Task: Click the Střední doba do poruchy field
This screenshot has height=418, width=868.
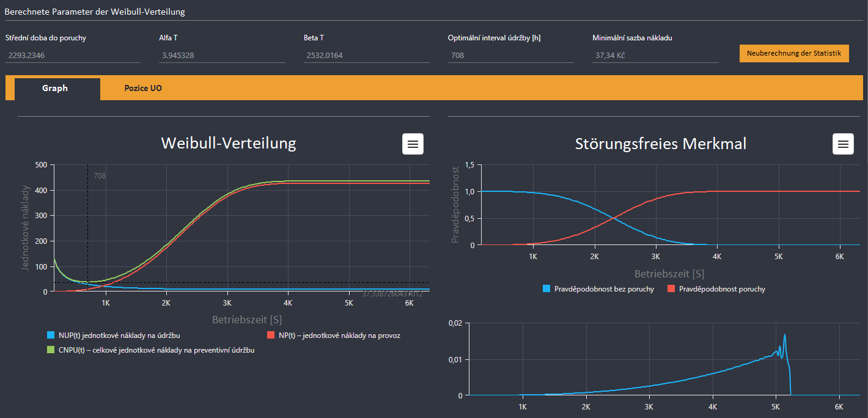Action: 73,56
